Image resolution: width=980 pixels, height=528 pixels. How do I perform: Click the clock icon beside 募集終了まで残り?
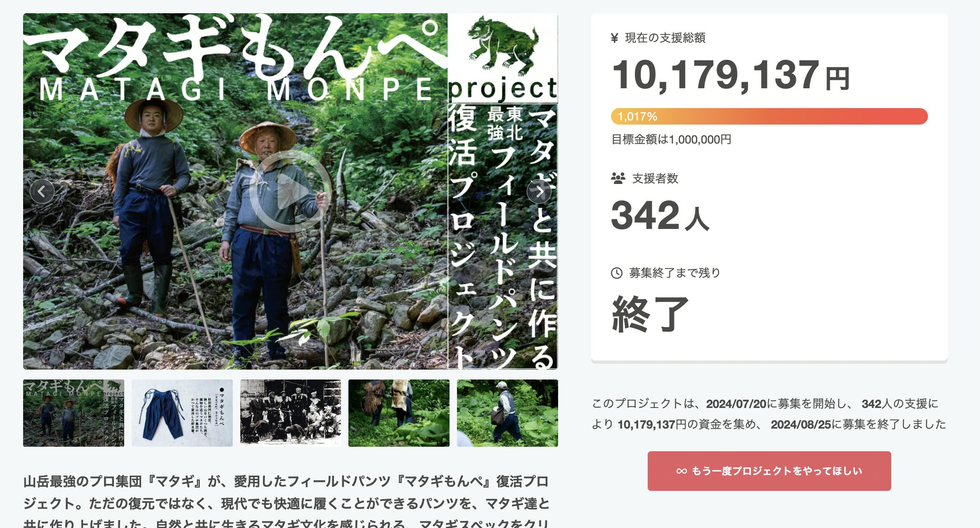(x=616, y=273)
